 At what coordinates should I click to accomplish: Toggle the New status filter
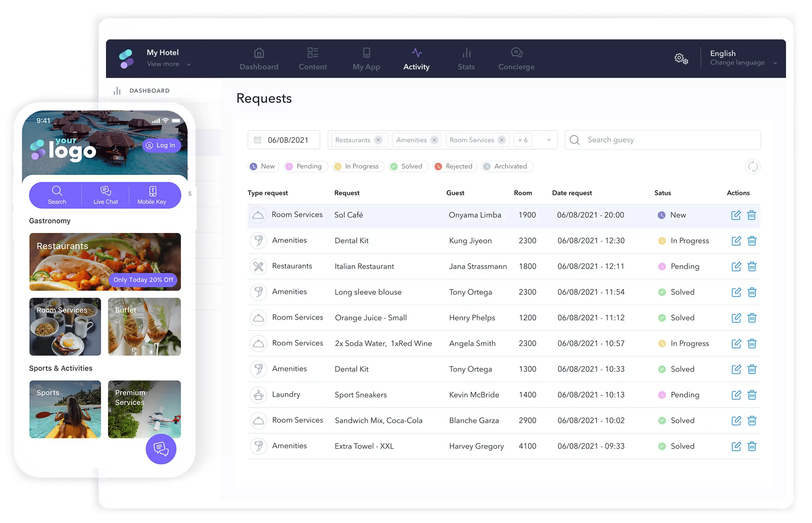click(x=263, y=166)
